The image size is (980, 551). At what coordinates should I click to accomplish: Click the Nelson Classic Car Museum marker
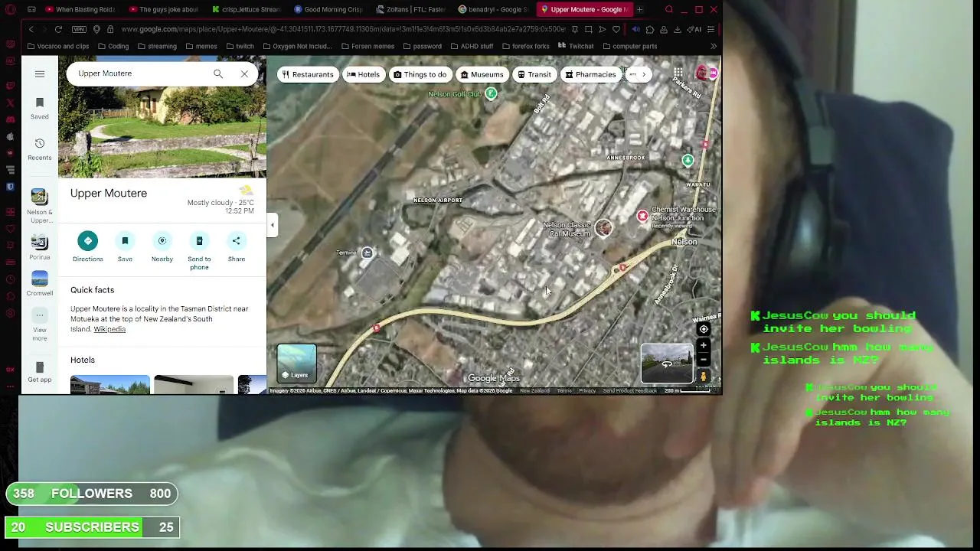pyautogui.click(x=603, y=228)
